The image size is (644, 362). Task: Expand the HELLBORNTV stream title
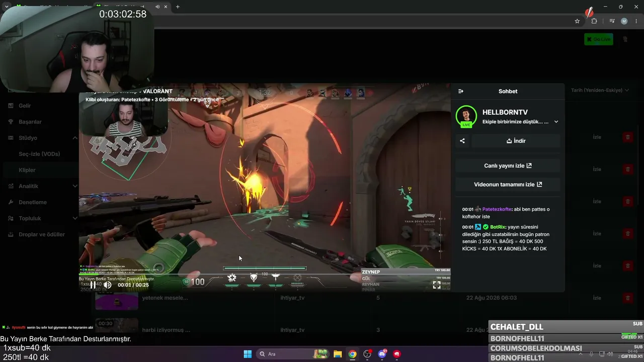[x=556, y=122]
